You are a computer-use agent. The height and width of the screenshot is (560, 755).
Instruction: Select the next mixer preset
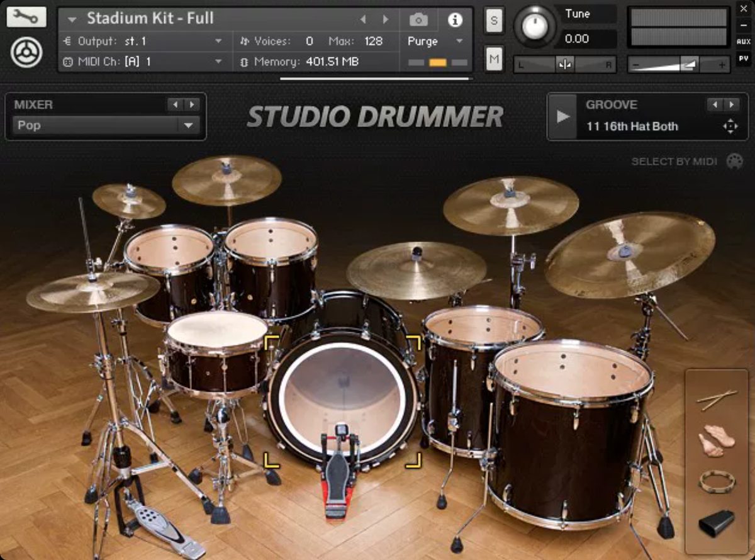point(192,104)
